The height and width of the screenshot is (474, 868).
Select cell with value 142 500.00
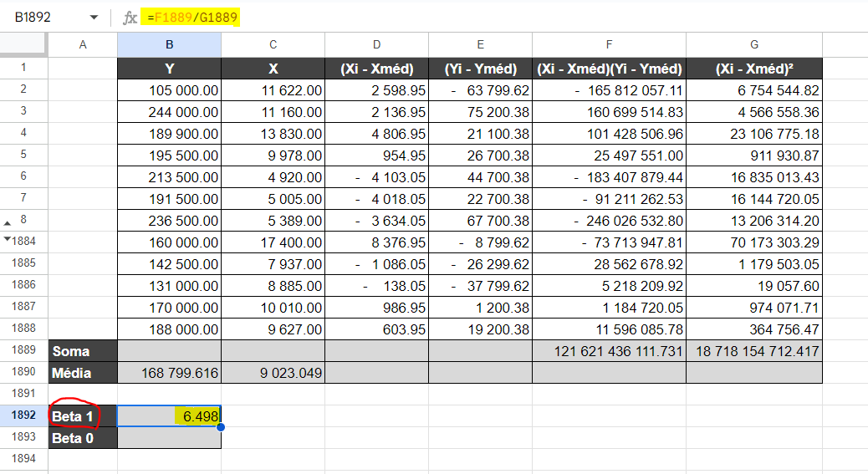pos(170,264)
